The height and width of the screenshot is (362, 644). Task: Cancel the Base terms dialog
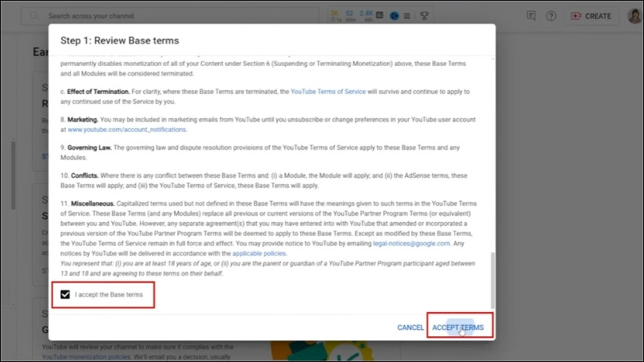(411, 327)
